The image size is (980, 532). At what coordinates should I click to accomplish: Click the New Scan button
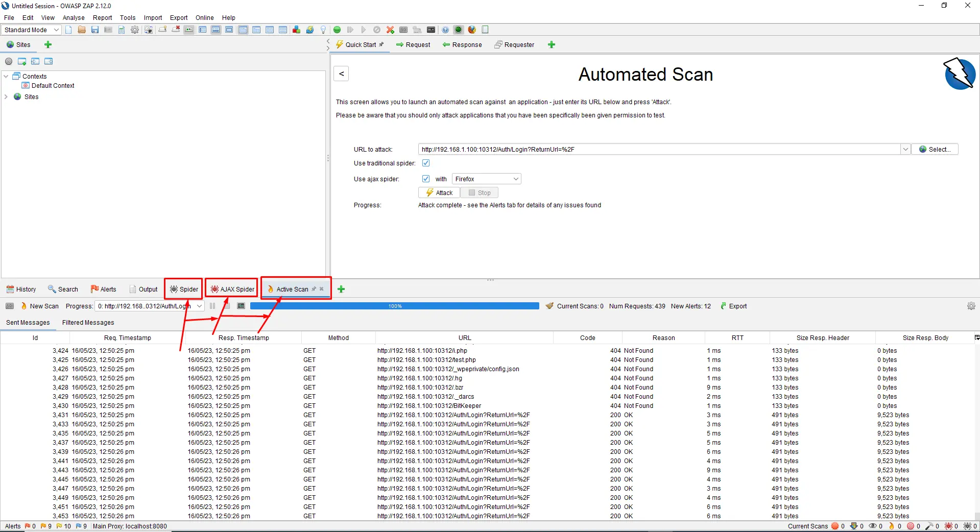pos(40,306)
